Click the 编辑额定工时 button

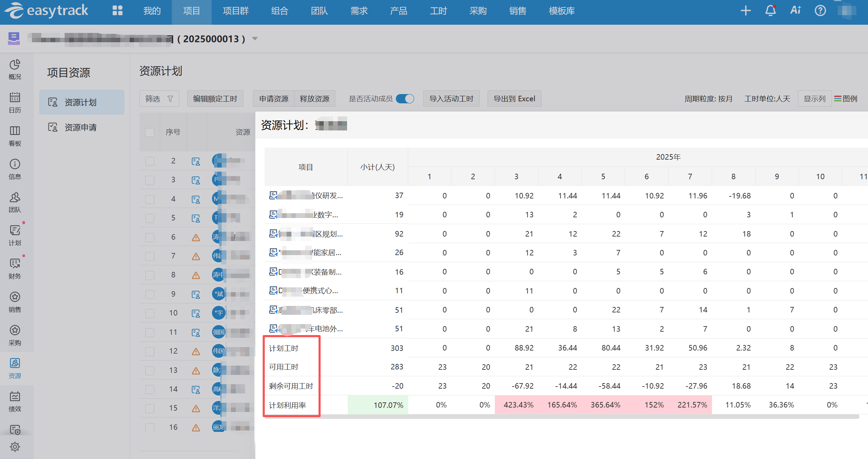click(x=215, y=99)
